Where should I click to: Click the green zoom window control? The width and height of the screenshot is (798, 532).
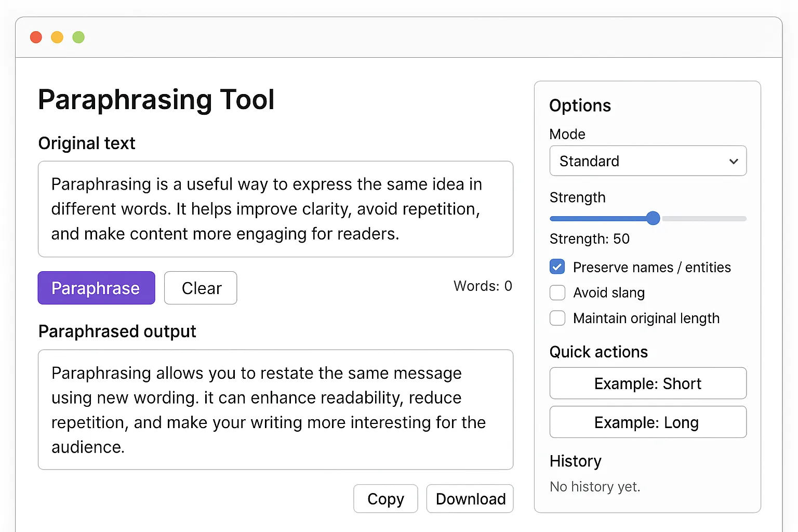[x=78, y=37]
